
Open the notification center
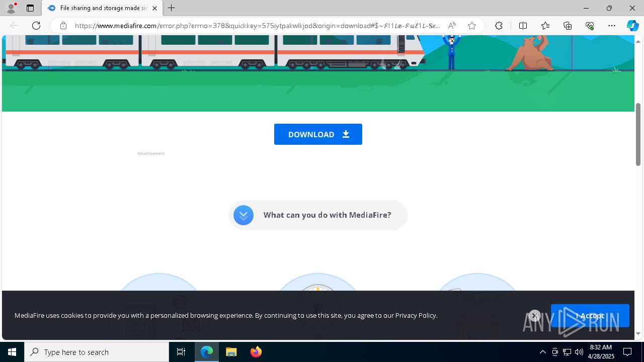click(628, 352)
